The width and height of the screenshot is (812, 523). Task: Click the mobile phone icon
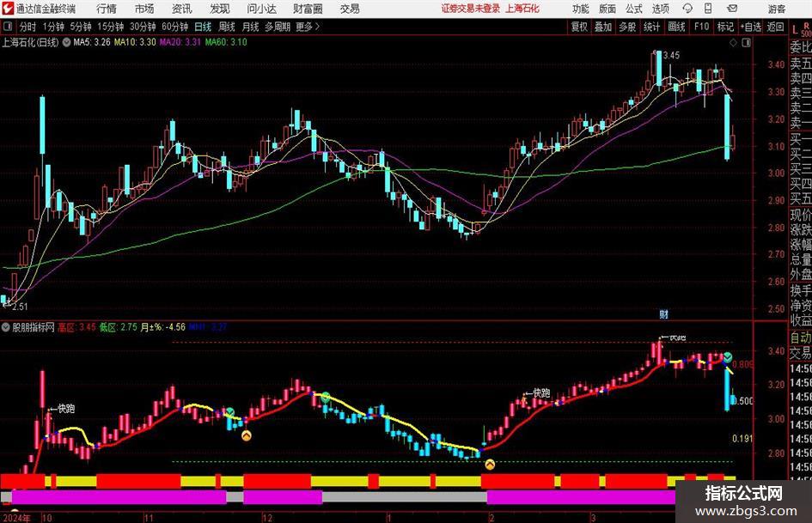pyautogui.click(x=708, y=9)
